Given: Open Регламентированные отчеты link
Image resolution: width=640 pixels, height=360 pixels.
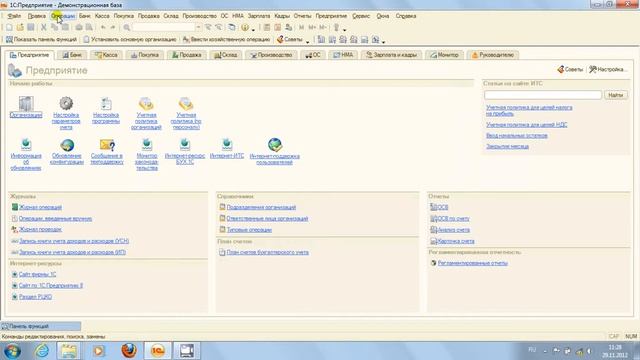Looking at the screenshot, I should [x=472, y=263].
